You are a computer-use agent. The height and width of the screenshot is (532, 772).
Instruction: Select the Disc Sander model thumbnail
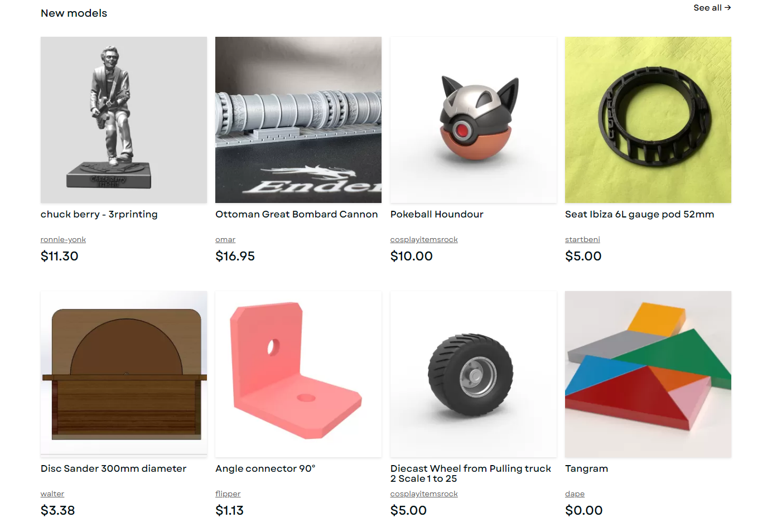coord(124,374)
